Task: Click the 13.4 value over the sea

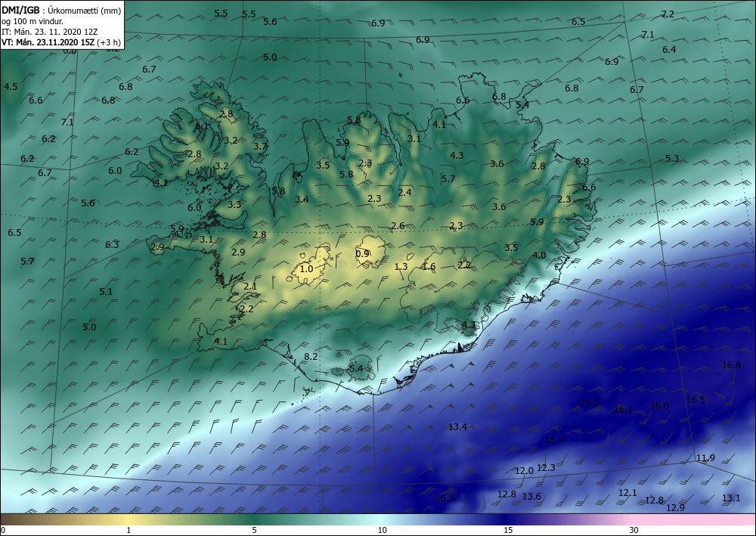Action: pyautogui.click(x=457, y=427)
